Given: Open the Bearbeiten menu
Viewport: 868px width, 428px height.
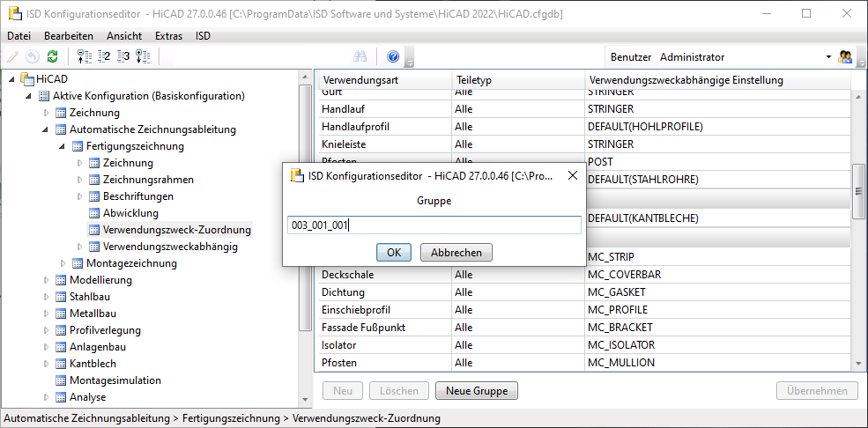Looking at the screenshot, I should pos(69,36).
